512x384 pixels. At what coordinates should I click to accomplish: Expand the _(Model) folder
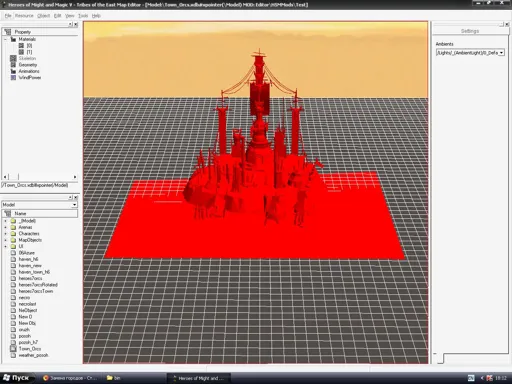[5, 221]
